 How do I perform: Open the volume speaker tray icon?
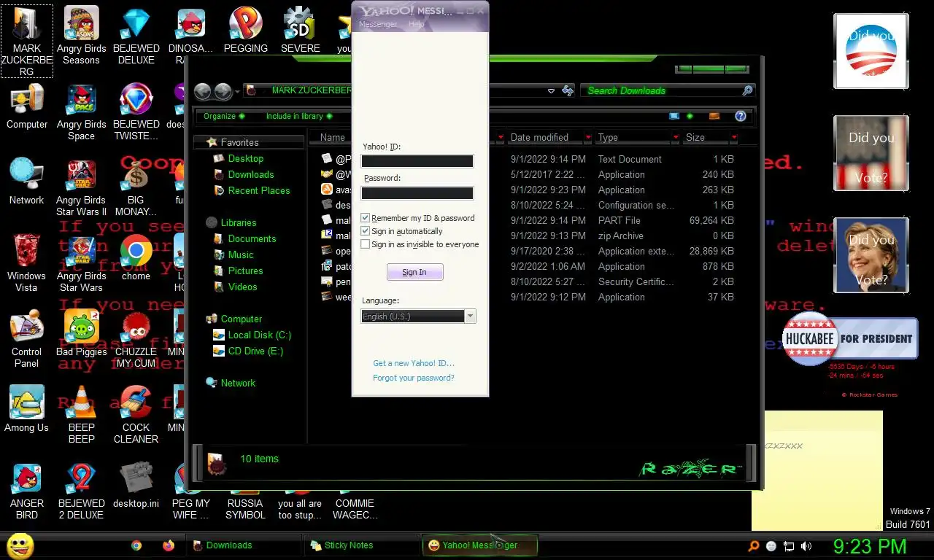click(806, 545)
